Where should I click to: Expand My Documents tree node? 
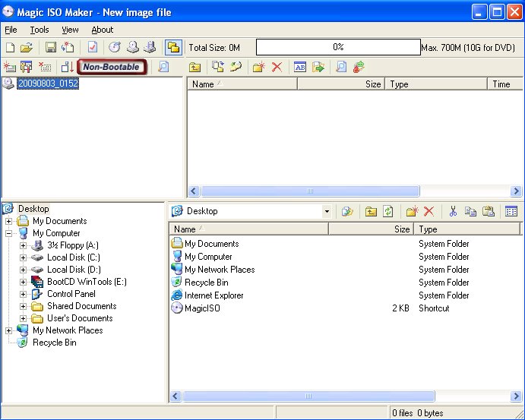[8, 221]
